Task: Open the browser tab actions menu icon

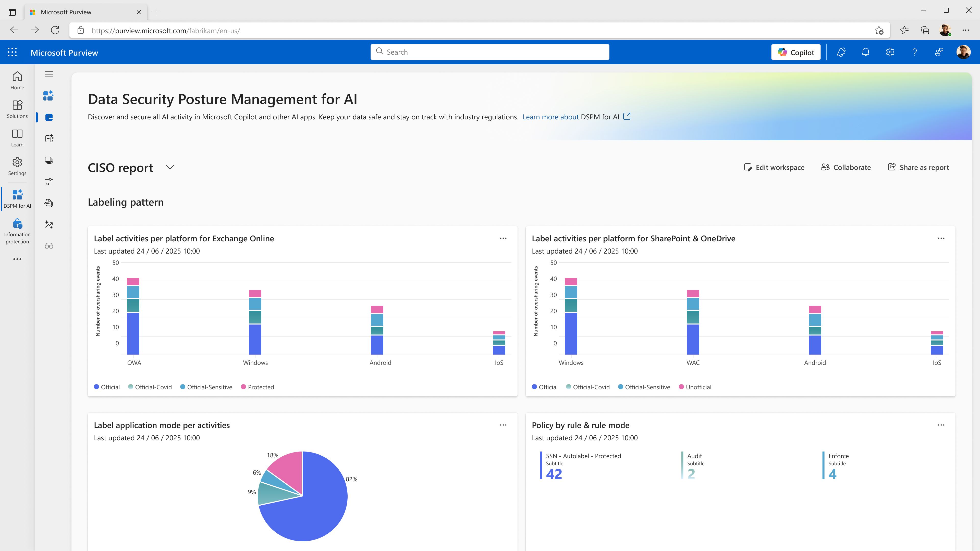Action: 12,12
